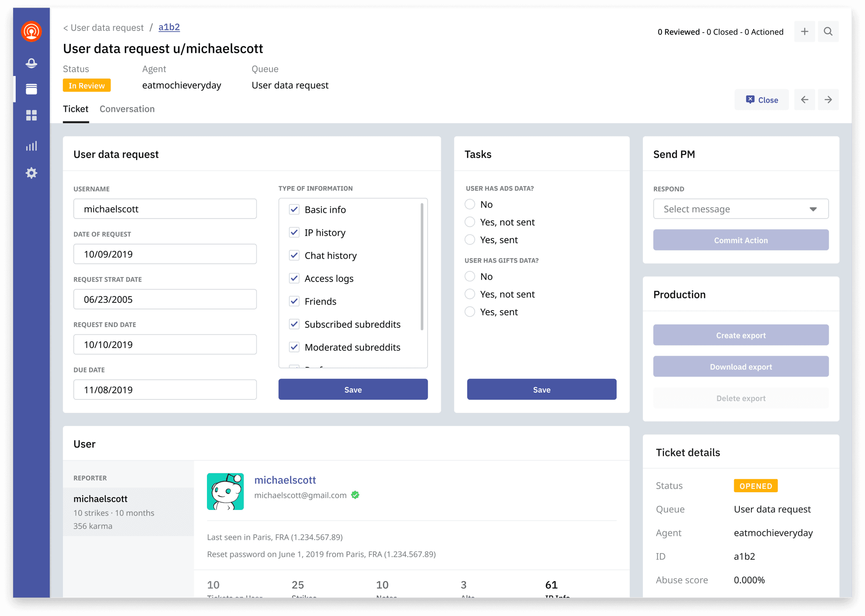Click the Due date field
The image size is (865, 616).
tap(165, 390)
